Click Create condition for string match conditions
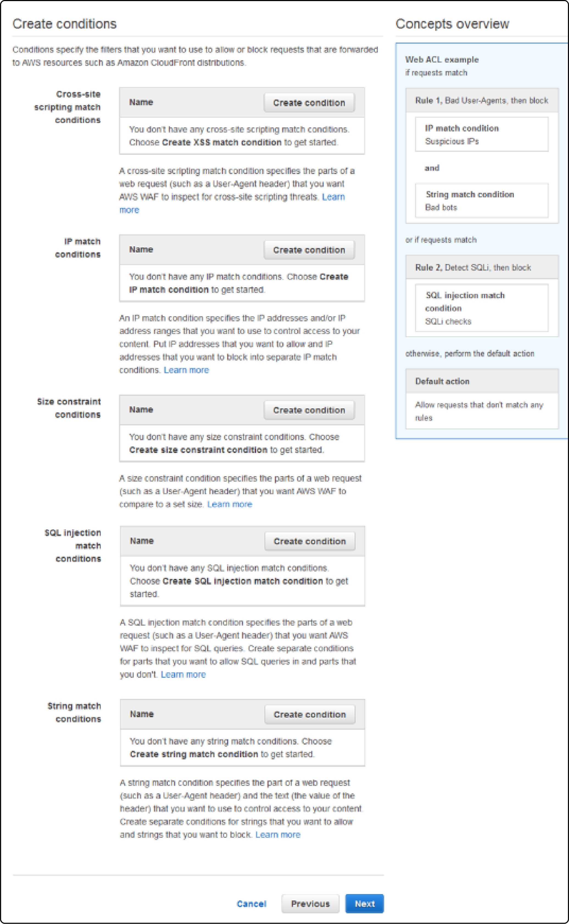Screen dimensions: 569x924 310,715
